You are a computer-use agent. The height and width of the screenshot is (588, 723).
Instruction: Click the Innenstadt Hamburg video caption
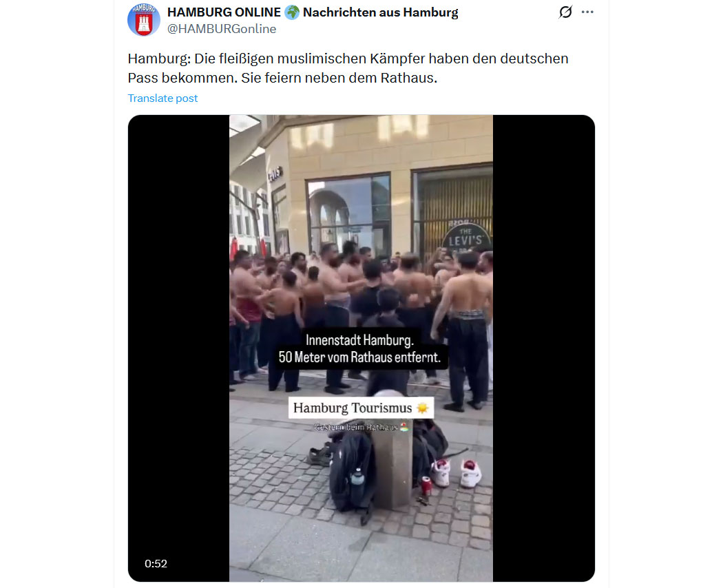(359, 348)
